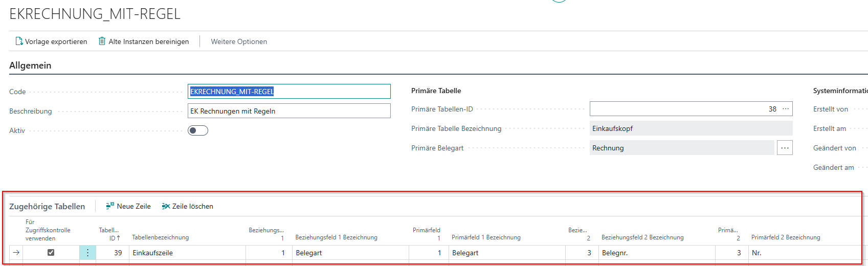Collapse the Allgemein section header
The width and height of the screenshot is (868, 266).
pyautogui.click(x=30, y=65)
